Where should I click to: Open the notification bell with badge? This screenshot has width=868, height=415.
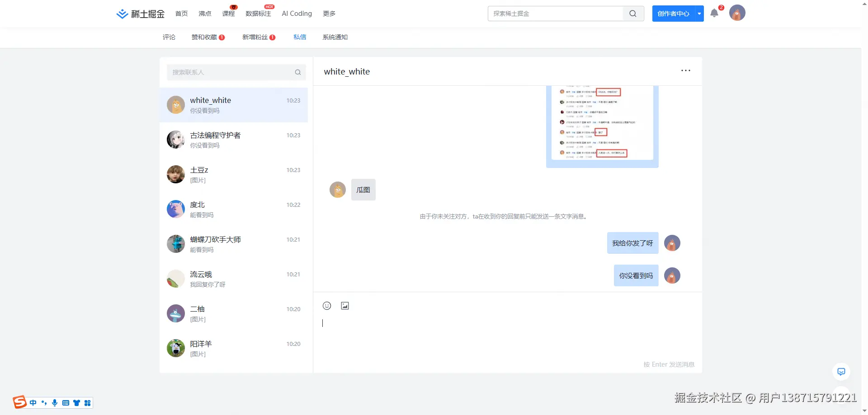coord(714,13)
